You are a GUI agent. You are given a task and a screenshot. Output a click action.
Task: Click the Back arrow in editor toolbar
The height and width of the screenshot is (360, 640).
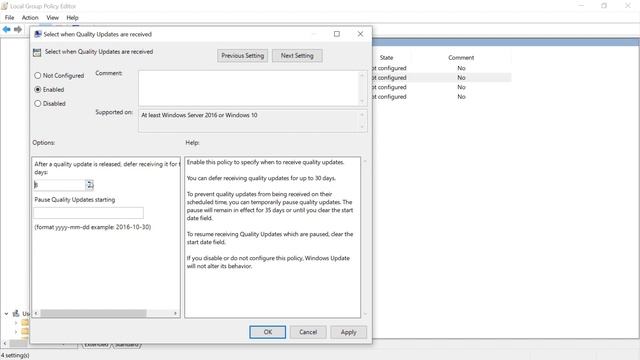[x=7, y=29]
